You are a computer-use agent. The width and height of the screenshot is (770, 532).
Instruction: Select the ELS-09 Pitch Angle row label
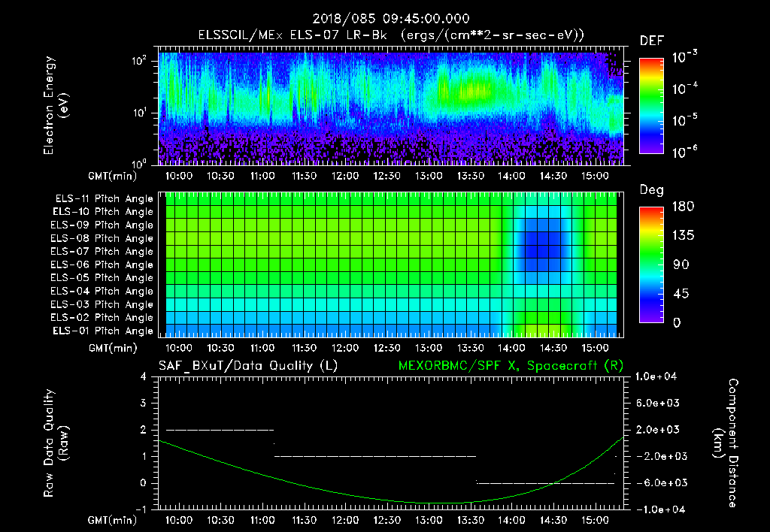tap(102, 225)
